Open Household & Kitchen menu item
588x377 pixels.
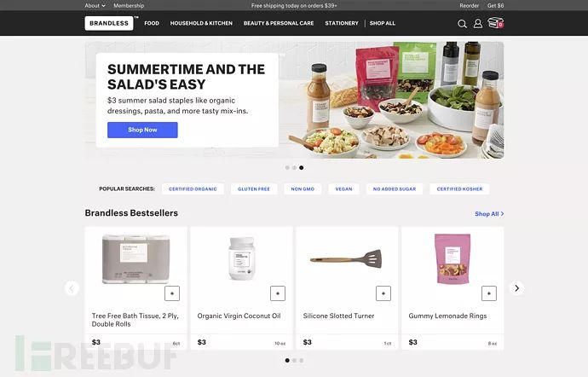201,23
